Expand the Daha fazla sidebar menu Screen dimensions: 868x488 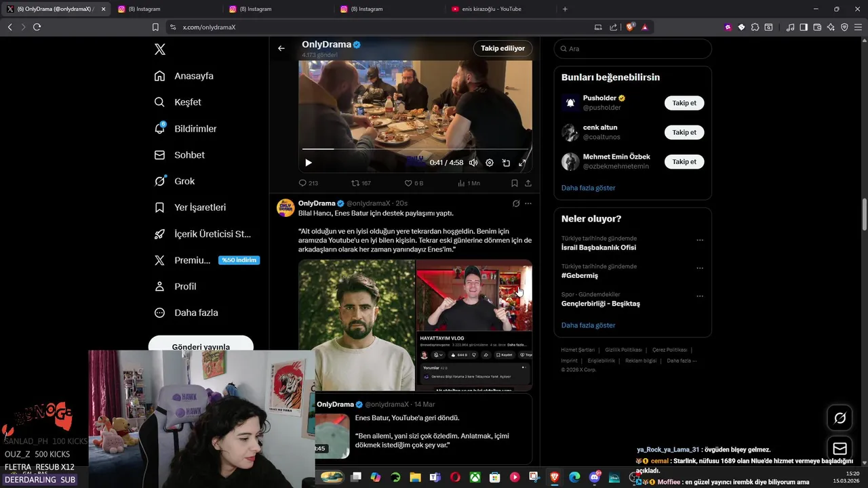pos(186,313)
